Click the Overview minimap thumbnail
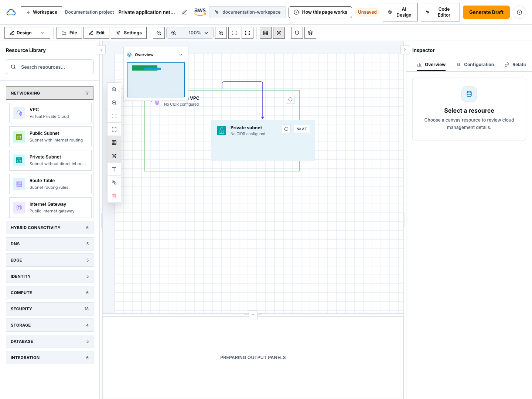532x399 pixels. [156, 80]
